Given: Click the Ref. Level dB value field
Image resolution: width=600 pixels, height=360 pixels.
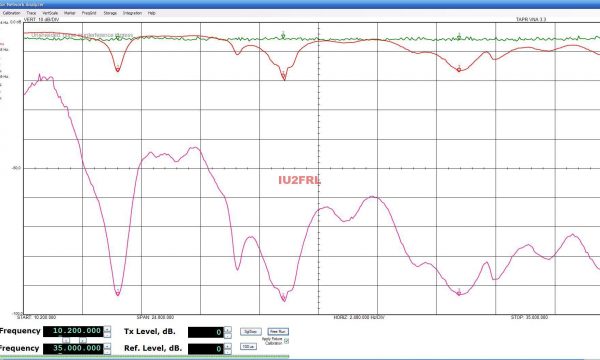Looking at the screenshot, I should click(205, 349).
